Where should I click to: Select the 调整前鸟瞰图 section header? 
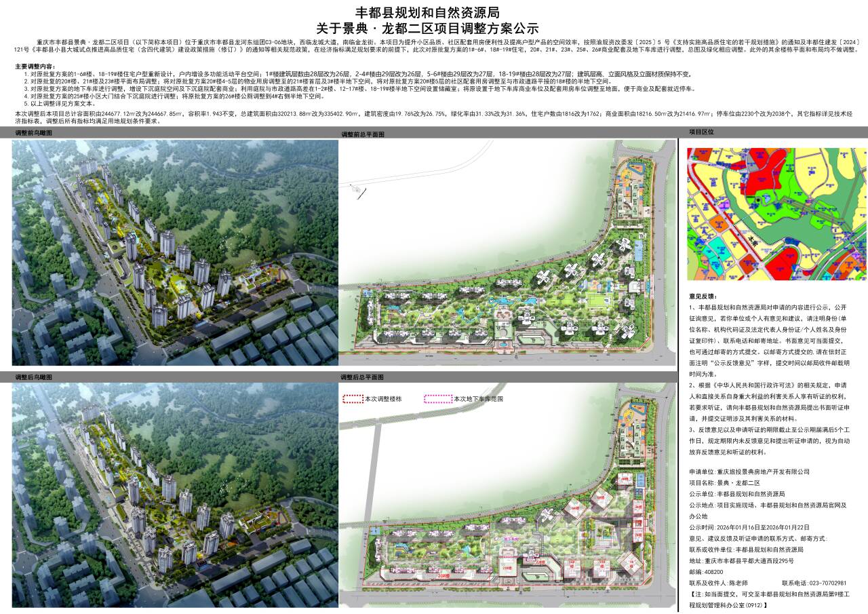click(34, 134)
